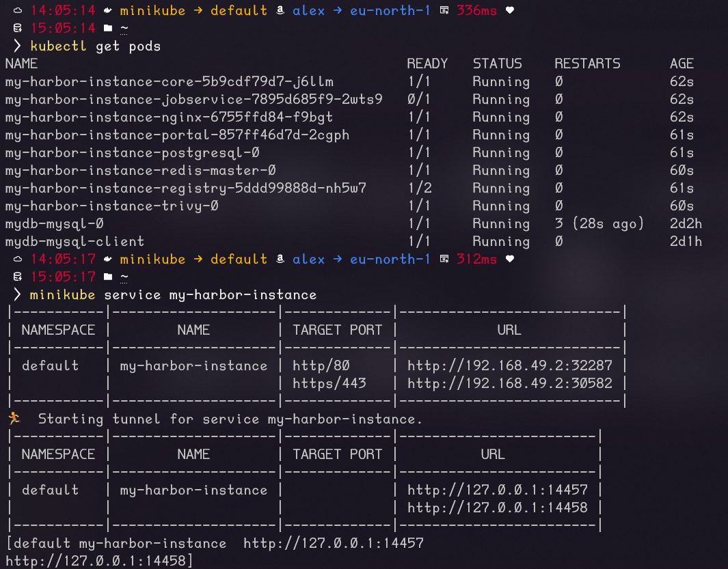This screenshot has height=569, width=728.
Task: Click the database icon before 15:05:17
Action: coord(17,277)
